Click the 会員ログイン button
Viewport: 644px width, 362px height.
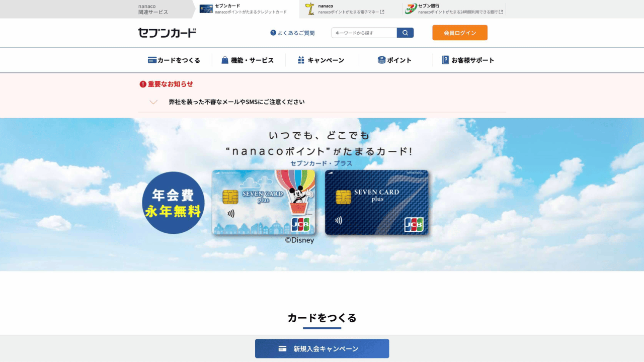[x=460, y=33]
